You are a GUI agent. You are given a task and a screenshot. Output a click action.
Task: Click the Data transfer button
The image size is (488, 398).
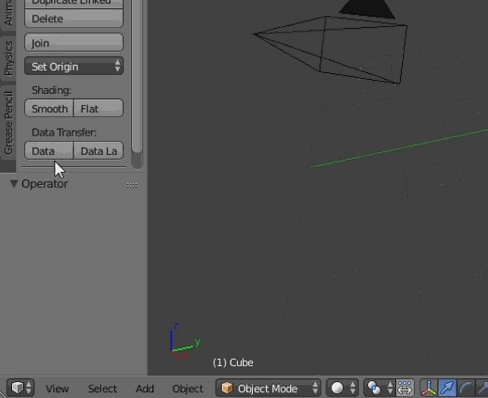(x=49, y=151)
